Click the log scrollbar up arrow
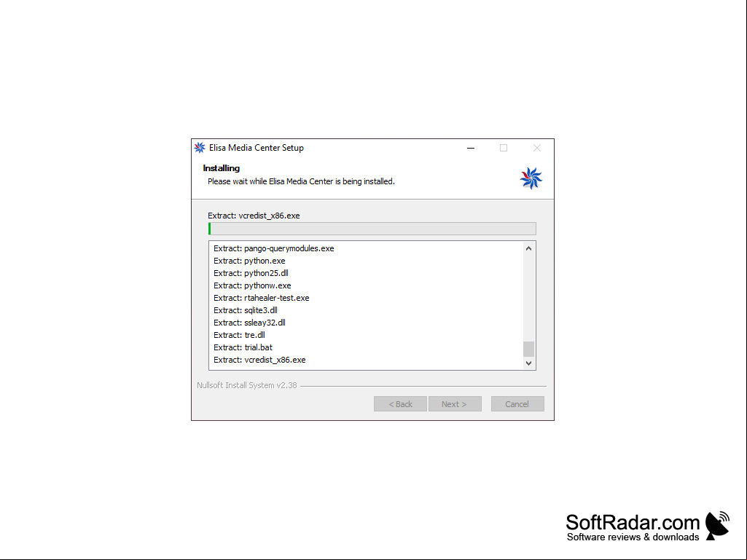747x560 pixels. [528, 248]
